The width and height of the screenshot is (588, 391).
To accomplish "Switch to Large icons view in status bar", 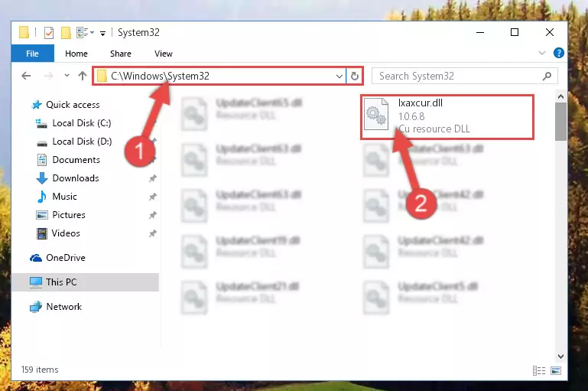I will [556, 371].
